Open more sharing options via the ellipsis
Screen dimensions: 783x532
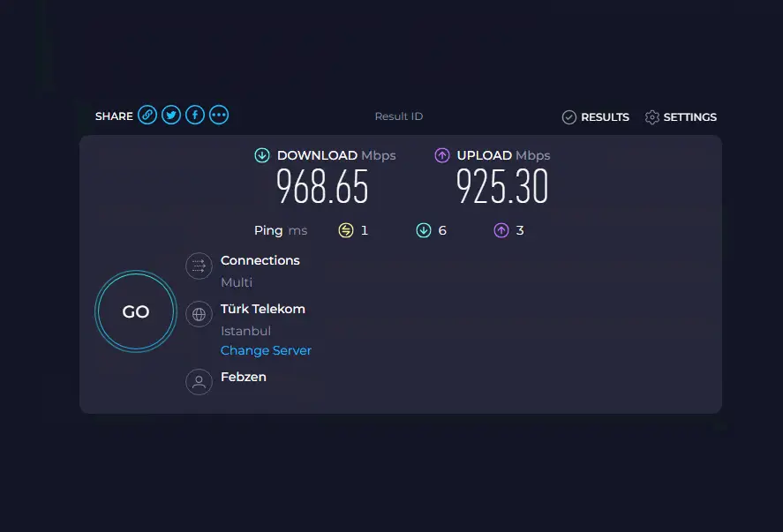click(x=219, y=115)
